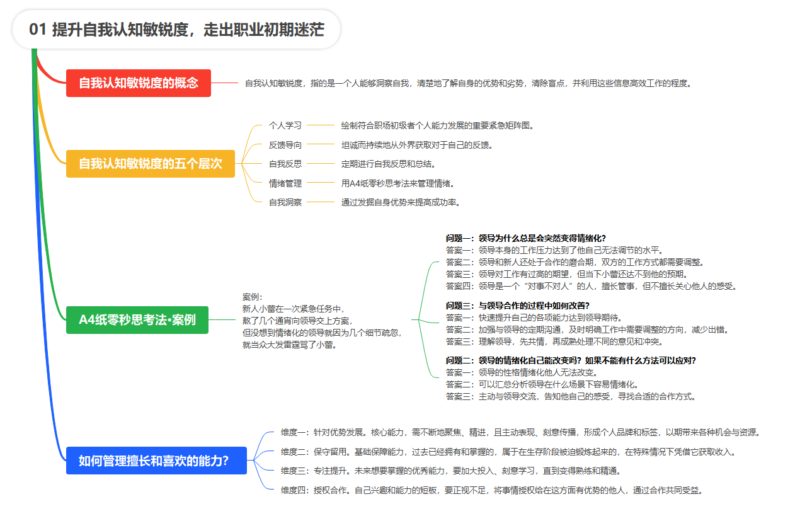Click the red 自我认知敏锐度的概念 node
The height and width of the screenshot is (516, 812).
click(x=139, y=83)
